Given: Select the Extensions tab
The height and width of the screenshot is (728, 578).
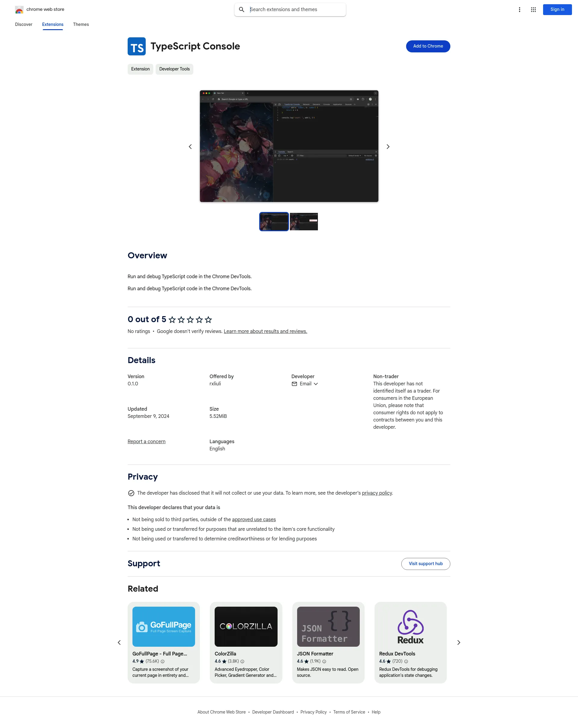Looking at the screenshot, I should click(53, 24).
